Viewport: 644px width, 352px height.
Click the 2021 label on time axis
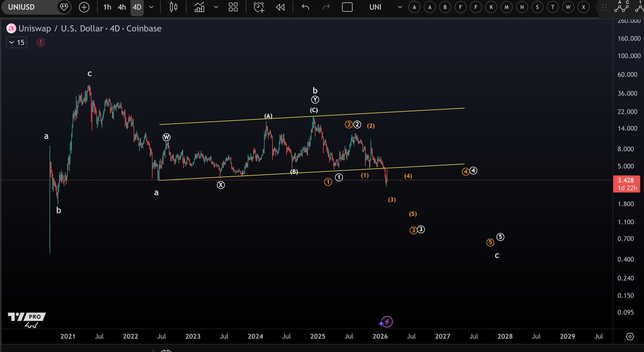click(68, 336)
